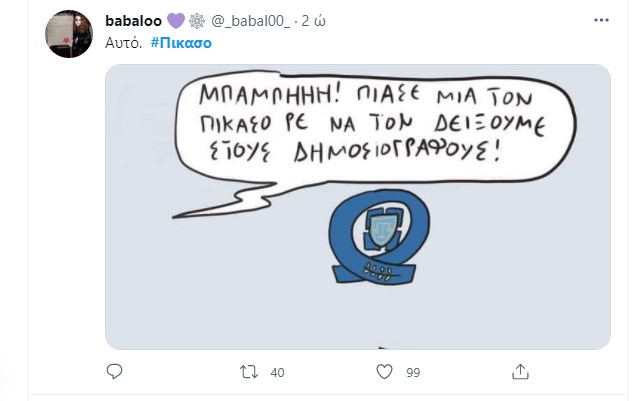The width and height of the screenshot is (644, 401).
Task: Visit the @_babal00_ handle profile
Action: click(x=251, y=21)
